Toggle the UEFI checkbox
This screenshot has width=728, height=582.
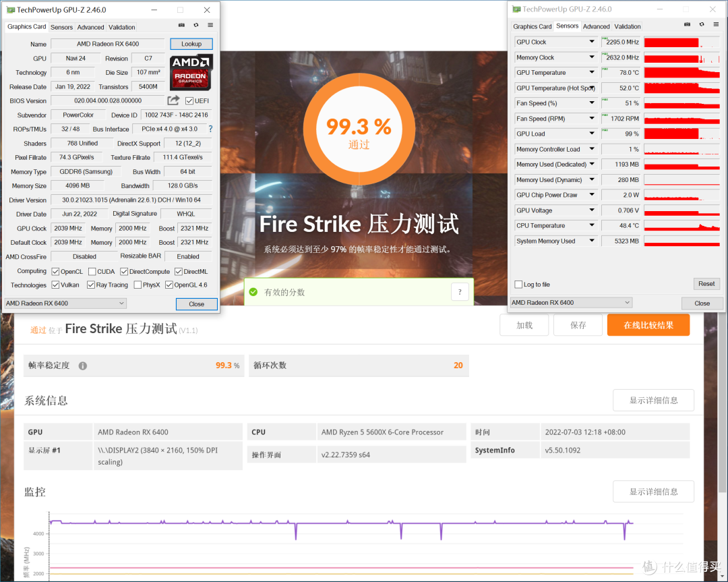(x=189, y=100)
